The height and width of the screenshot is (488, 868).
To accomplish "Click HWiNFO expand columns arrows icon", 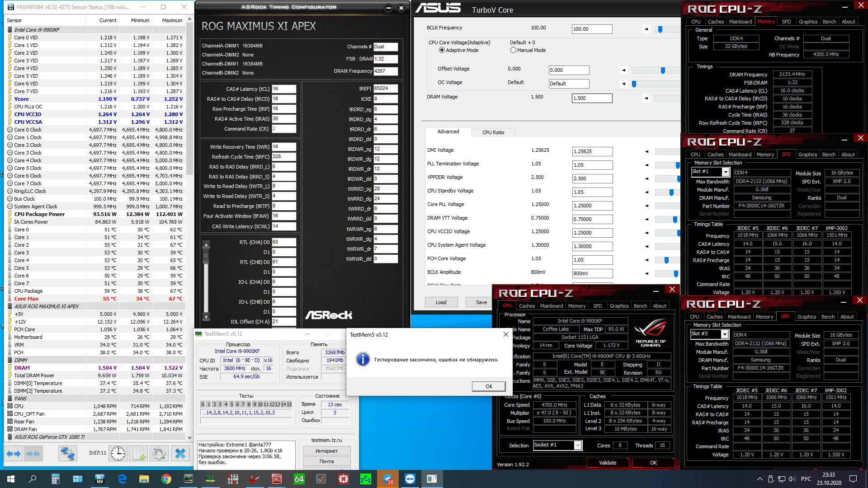I will pos(14,453).
